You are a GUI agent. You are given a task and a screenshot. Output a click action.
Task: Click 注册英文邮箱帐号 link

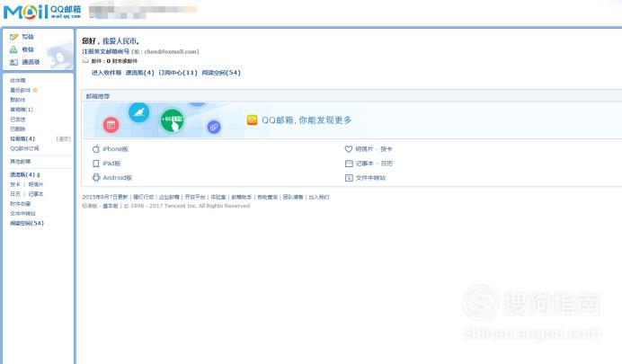105,51
